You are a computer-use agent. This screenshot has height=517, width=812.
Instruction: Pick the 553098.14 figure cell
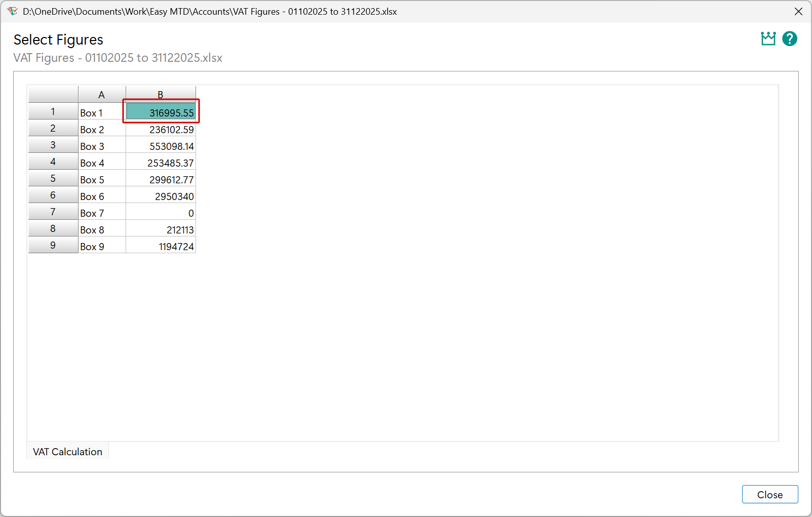pos(161,146)
